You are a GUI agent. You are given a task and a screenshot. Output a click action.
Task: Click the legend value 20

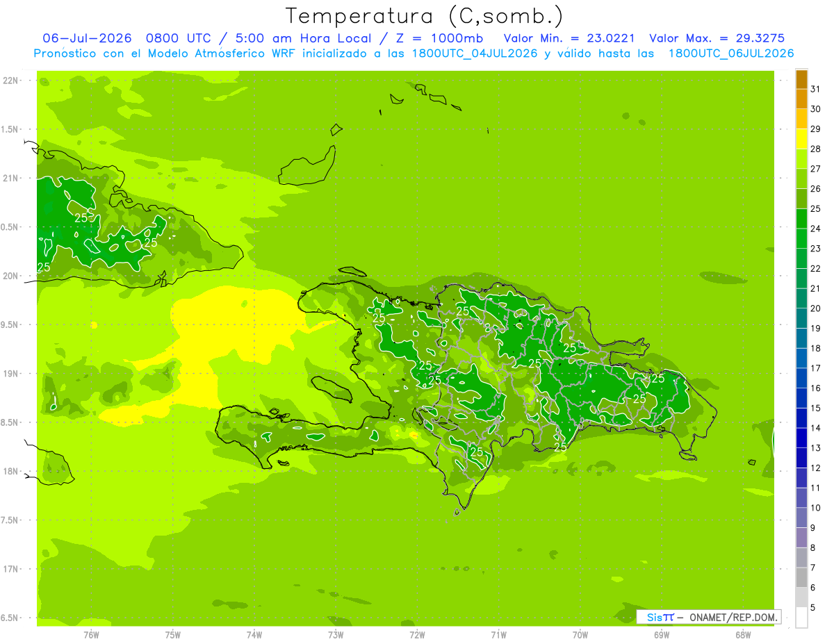coord(815,308)
